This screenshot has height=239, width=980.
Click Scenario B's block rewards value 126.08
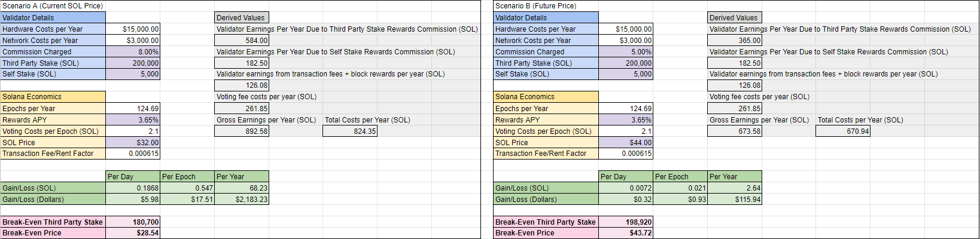pos(734,85)
